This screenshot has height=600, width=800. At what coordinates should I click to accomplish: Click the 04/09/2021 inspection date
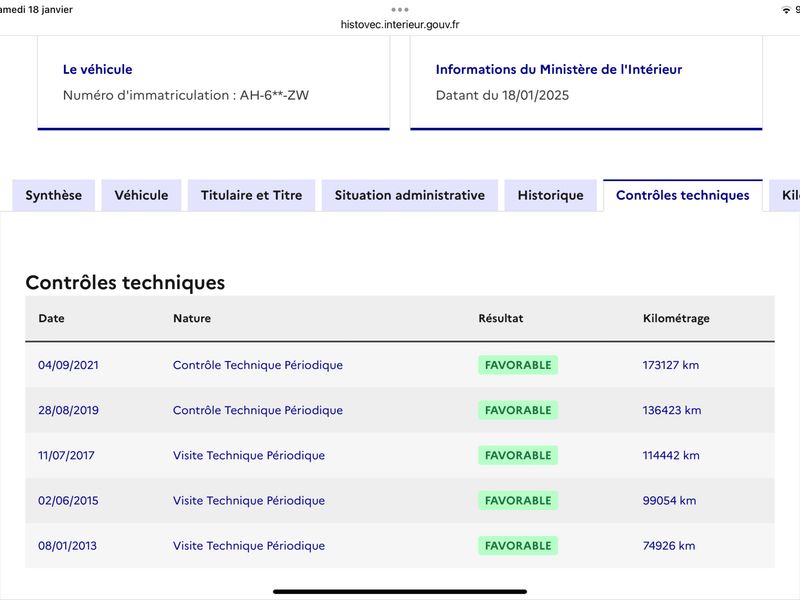click(x=68, y=365)
